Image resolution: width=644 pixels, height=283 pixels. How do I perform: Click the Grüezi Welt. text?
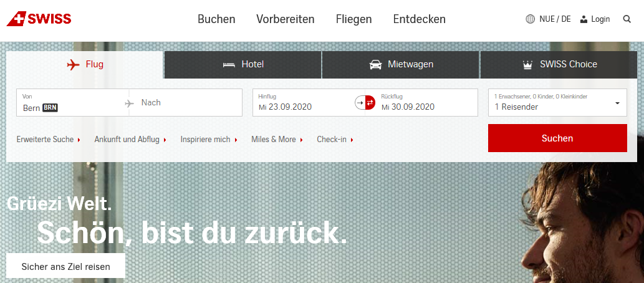coord(59,204)
